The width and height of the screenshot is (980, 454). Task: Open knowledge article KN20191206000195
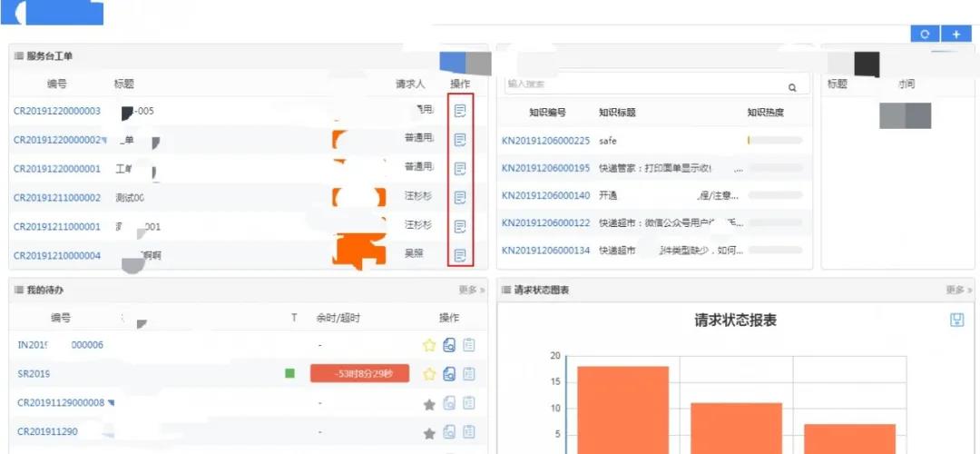(545, 168)
